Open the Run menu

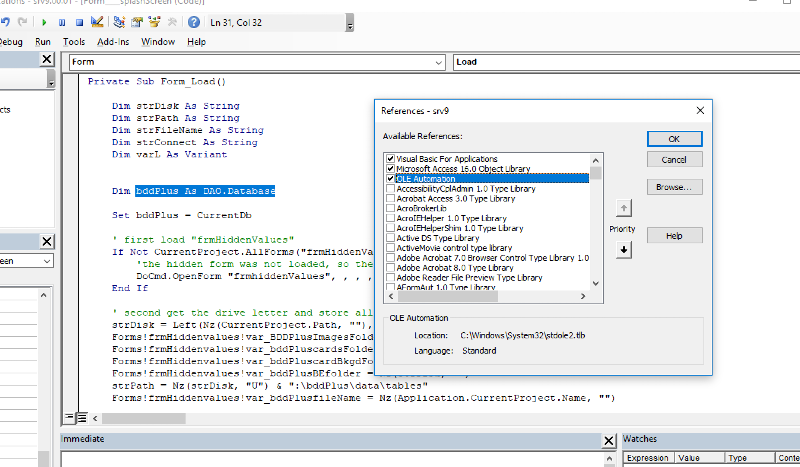coord(43,42)
